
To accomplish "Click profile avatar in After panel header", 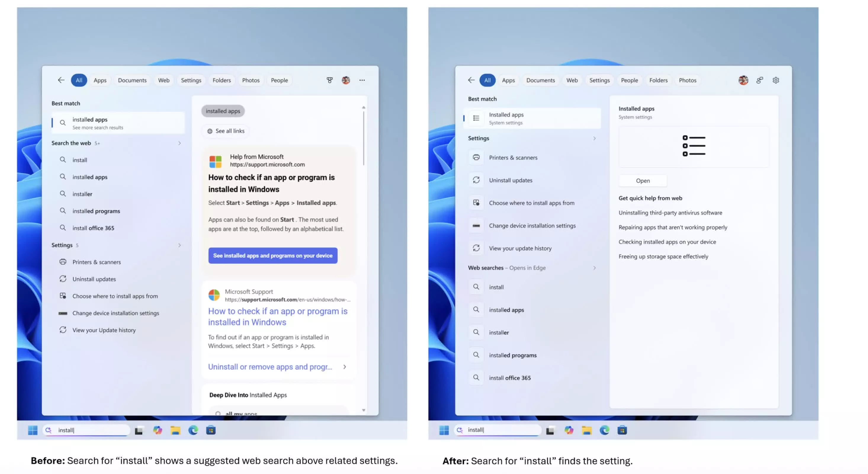I will coord(743,80).
